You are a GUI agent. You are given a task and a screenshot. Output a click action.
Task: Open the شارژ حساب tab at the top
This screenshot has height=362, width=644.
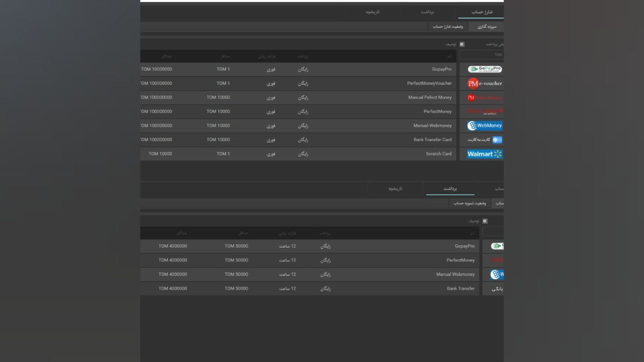coord(481,12)
